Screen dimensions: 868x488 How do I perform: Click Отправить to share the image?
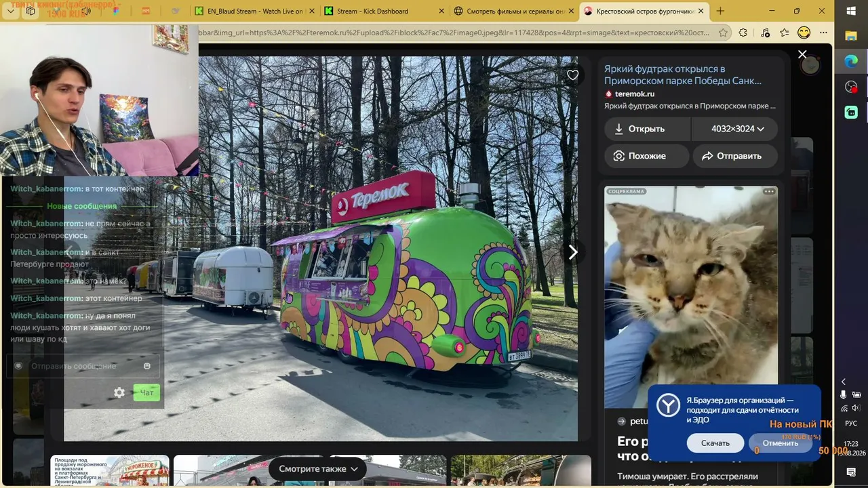[735, 156]
